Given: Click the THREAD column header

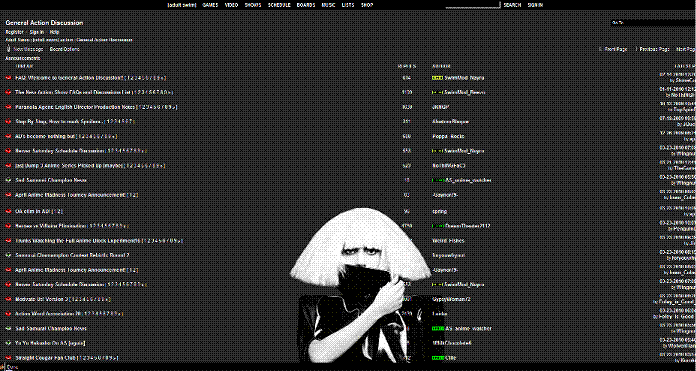Looking at the screenshot, I should click(24, 67).
